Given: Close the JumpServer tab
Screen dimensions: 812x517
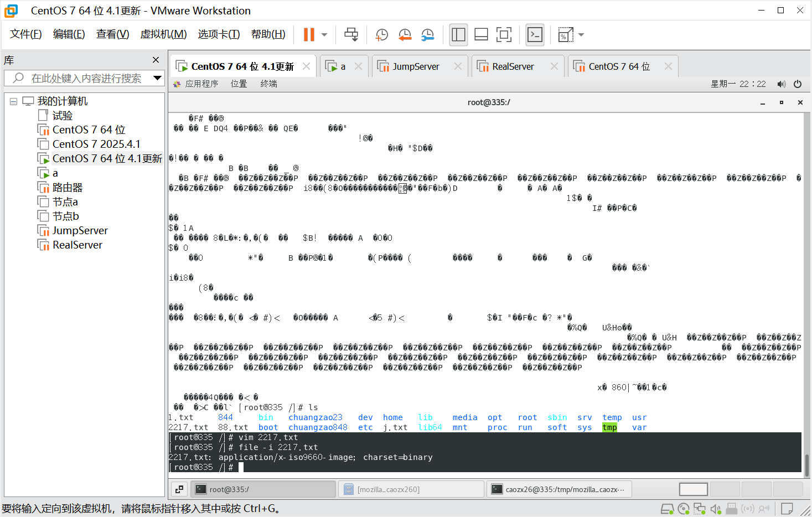Looking at the screenshot, I should tap(458, 66).
